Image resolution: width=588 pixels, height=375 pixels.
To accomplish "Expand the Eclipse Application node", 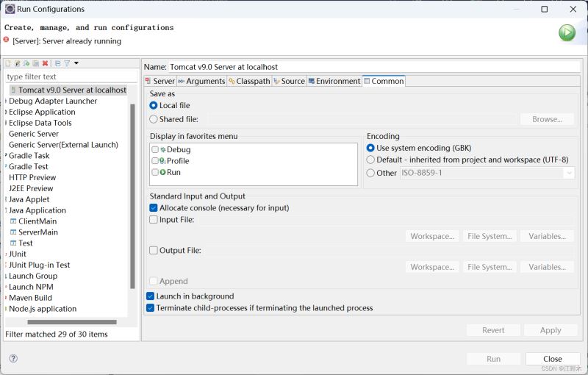I will pos(6,112).
